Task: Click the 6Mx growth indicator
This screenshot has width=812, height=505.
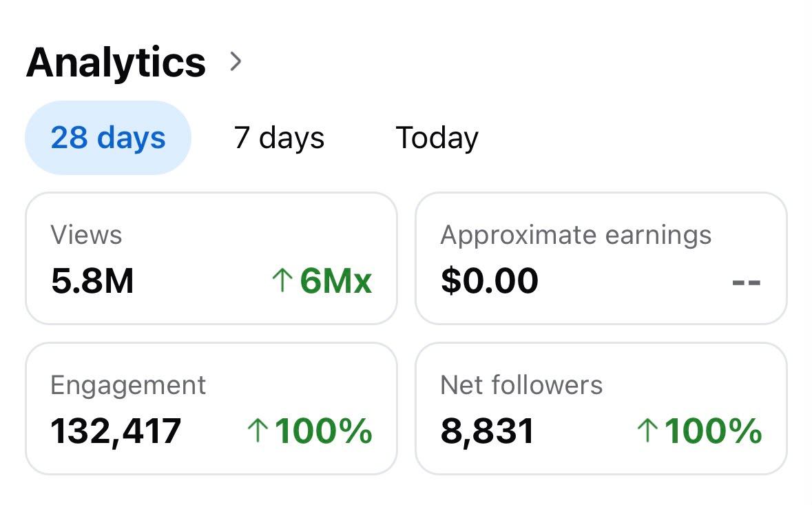Action: [x=322, y=280]
